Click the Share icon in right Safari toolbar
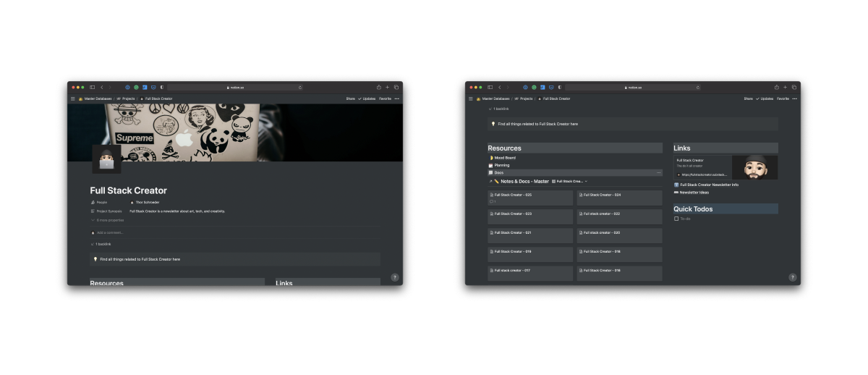The width and height of the screenshot is (868, 375). point(777,87)
